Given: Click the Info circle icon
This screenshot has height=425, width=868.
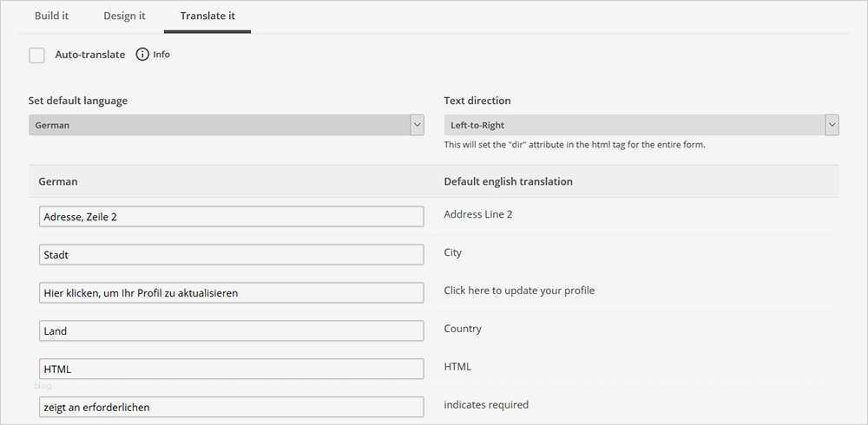Looking at the screenshot, I should pyautogui.click(x=143, y=55).
